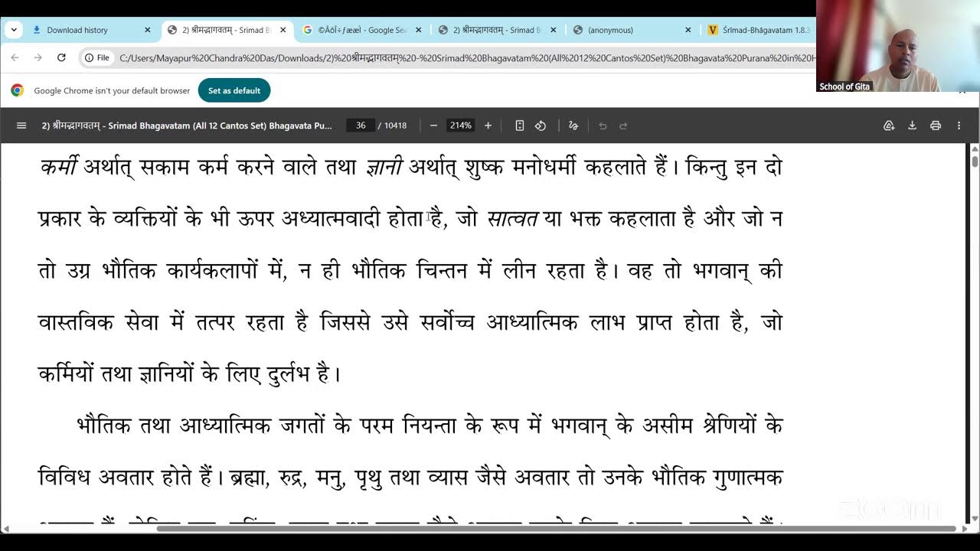Viewport: 980px width, 551px height.
Task: Close the Google Search tab
Action: click(x=418, y=30)
